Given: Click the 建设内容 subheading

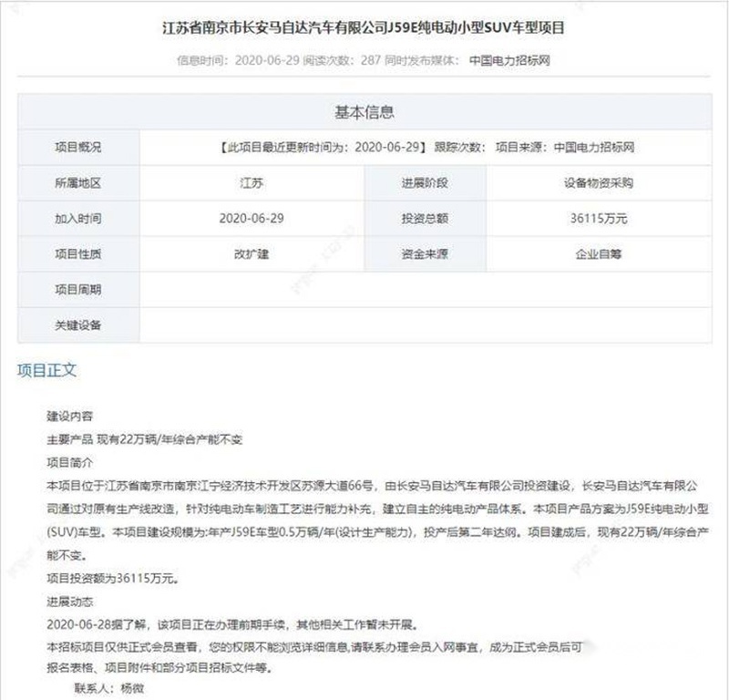Looking at the screenshot, I should (70, 417).
